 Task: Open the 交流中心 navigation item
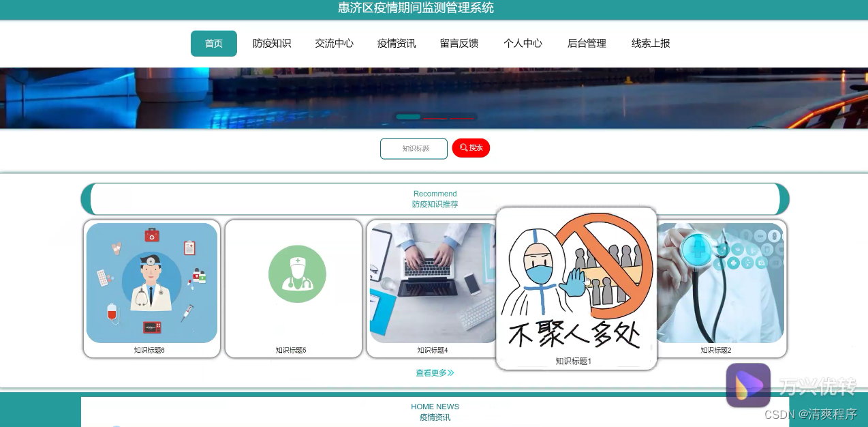pos(334,43)
